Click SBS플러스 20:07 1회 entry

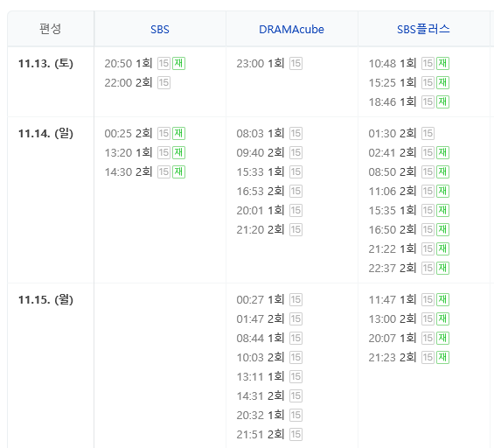pos(409,338)
